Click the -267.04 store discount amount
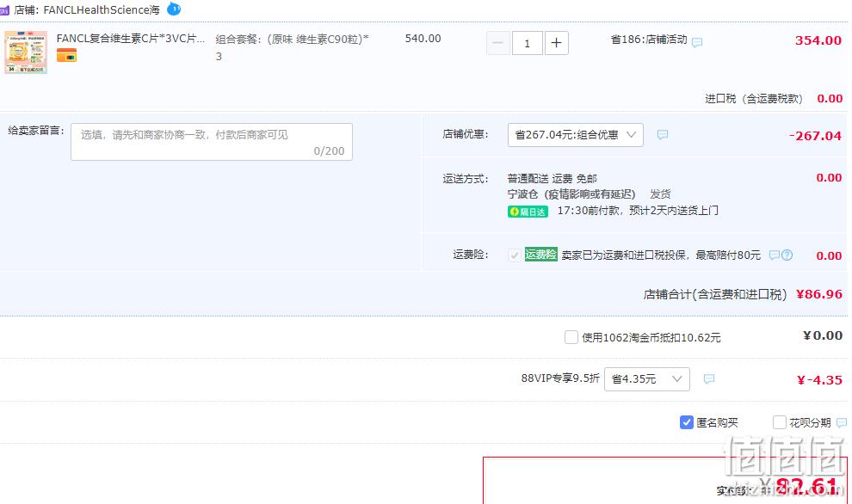 click(815, 135)
